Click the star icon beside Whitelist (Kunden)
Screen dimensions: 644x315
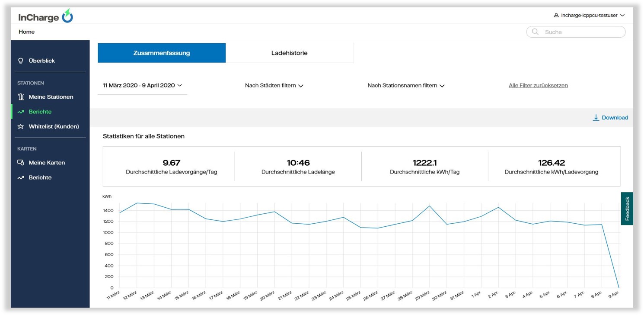pos(20,127)
